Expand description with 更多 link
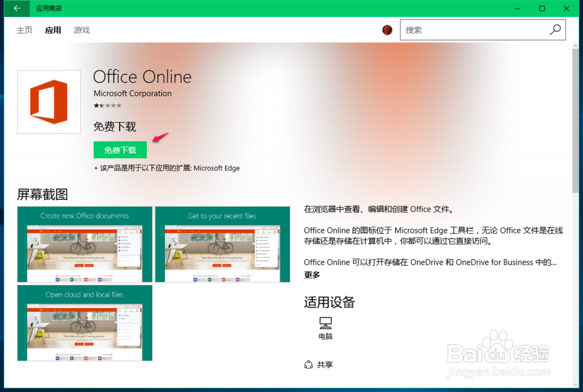Image resolution: width=583 pixels, height=392 pixels. pos(311,275)
